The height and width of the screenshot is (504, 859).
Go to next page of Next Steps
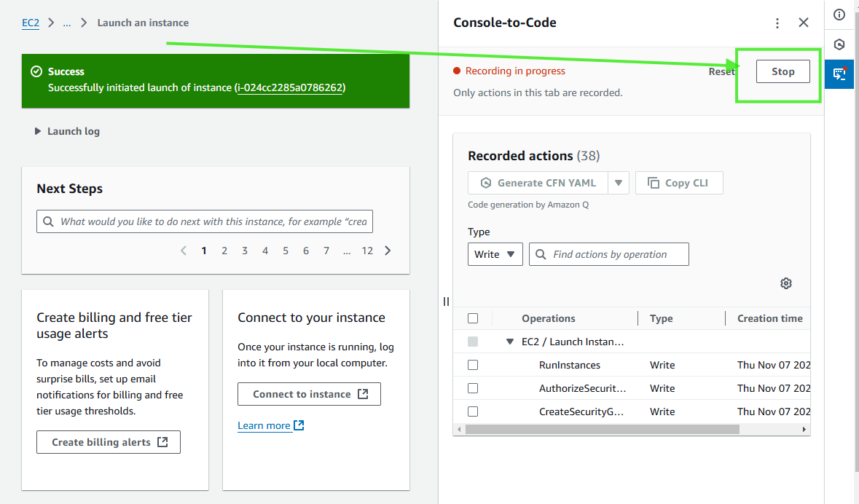(388, 251)
